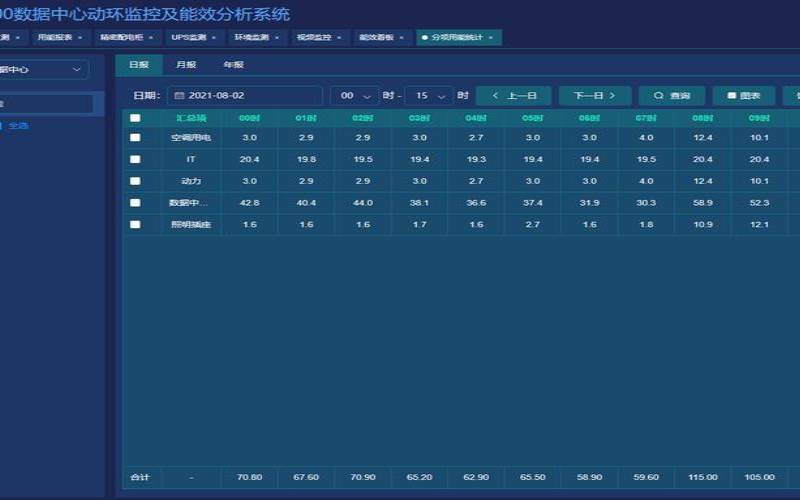800x500 pixels.
Task: Click the calendar icon in date field
Action: pyautogui.click(x=180, y=96)
